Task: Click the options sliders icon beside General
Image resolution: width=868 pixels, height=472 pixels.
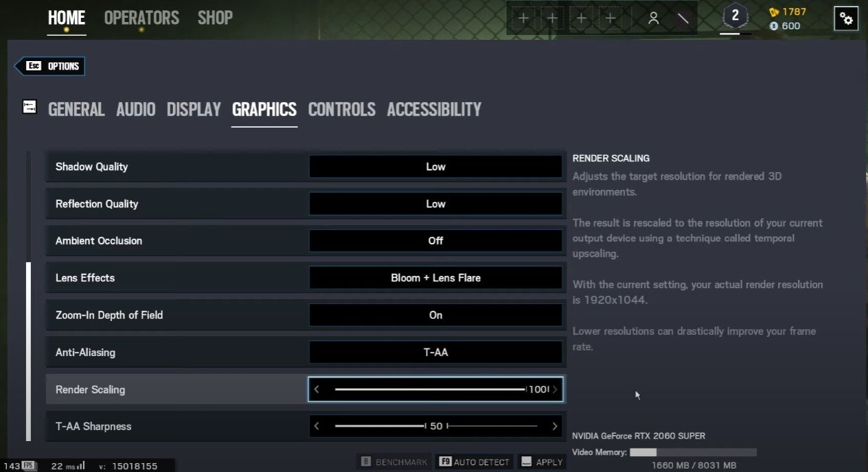Action: [x=30, y=107]
